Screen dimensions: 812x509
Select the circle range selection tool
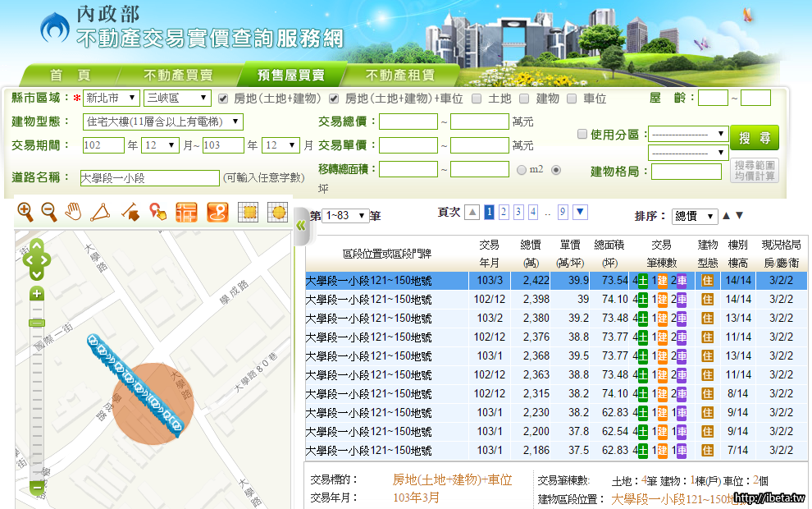(277, 212)
